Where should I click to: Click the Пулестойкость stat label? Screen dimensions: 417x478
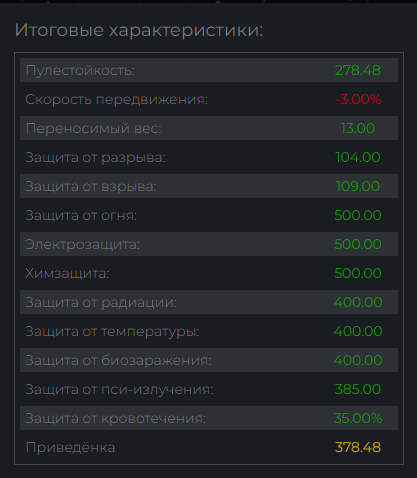pos(80,70)
